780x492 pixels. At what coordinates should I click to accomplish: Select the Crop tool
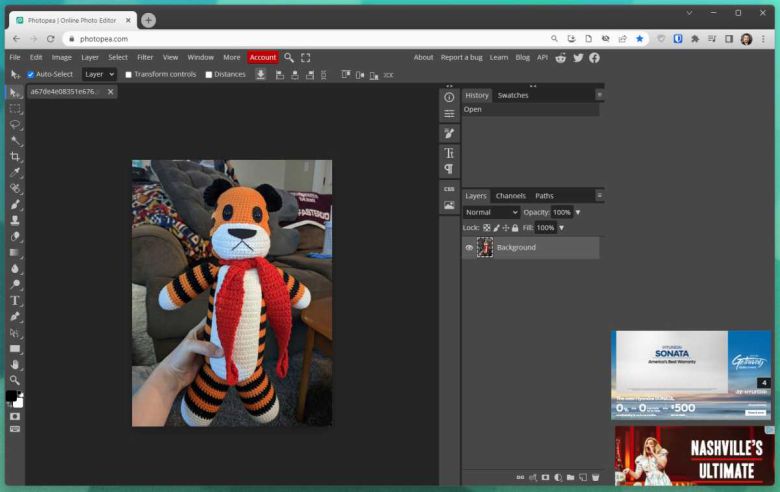[15, 156]
